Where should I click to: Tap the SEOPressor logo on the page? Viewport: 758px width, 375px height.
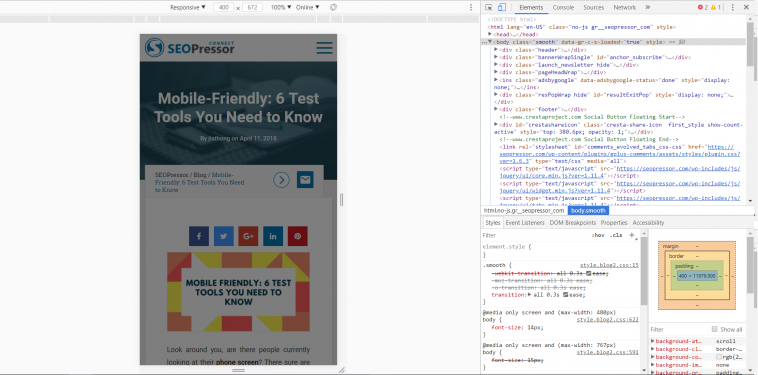pos(190,47)
